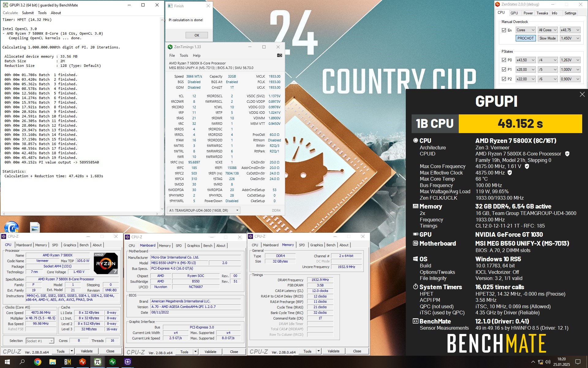Click GPUPI scrollbar down arrow
The image size is (588, 368).
[x=162, y=209]
